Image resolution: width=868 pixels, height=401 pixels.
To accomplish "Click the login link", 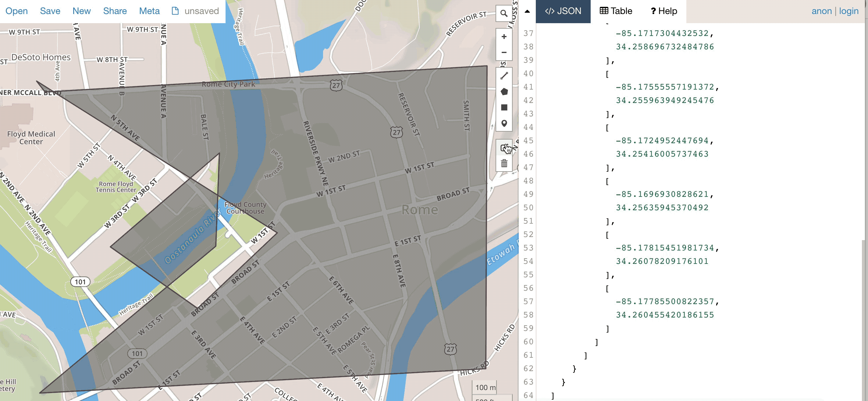I will click(848, 11).
